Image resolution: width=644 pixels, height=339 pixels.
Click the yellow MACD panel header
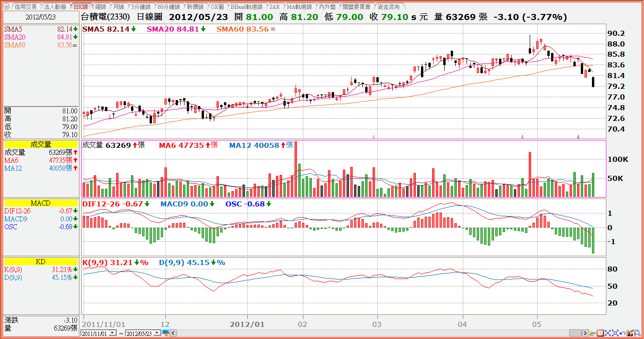[x=41, y=203]
